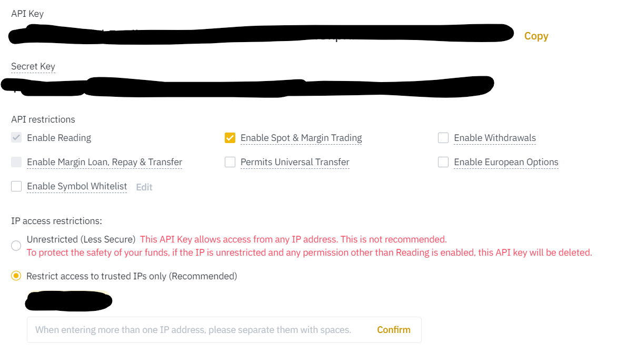This screenshot has width=618, height=364.
Task: Click the Enable Withdrawals label
Action: click(494, 137)
